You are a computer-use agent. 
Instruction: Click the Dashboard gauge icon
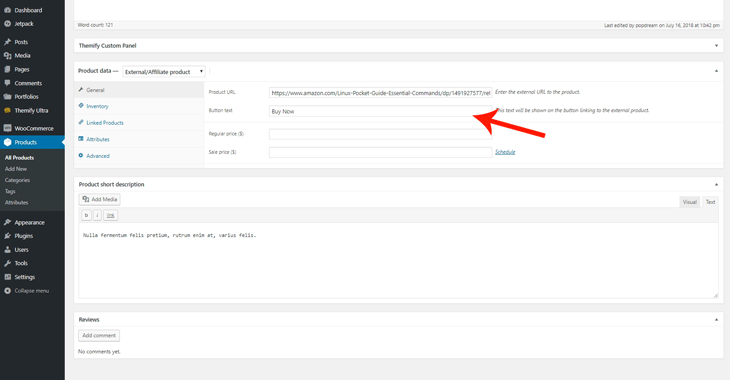pyautogui.click(x=7, y=10)
